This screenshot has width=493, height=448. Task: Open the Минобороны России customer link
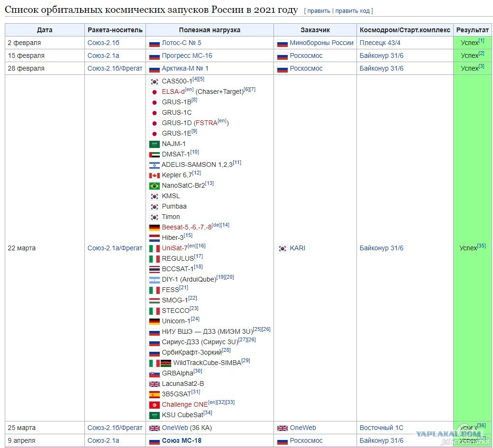click(321, 43)
